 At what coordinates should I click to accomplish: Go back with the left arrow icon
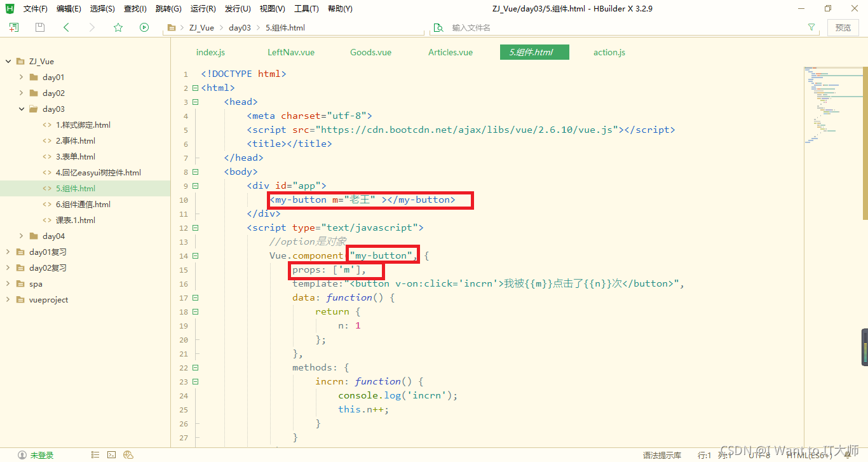tap(66, 27)
